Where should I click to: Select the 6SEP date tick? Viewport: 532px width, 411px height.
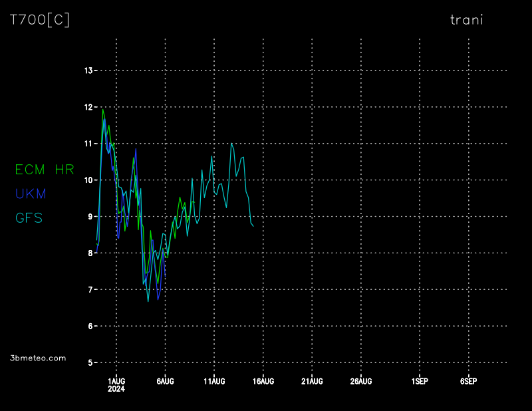click(x=468, y=381)
